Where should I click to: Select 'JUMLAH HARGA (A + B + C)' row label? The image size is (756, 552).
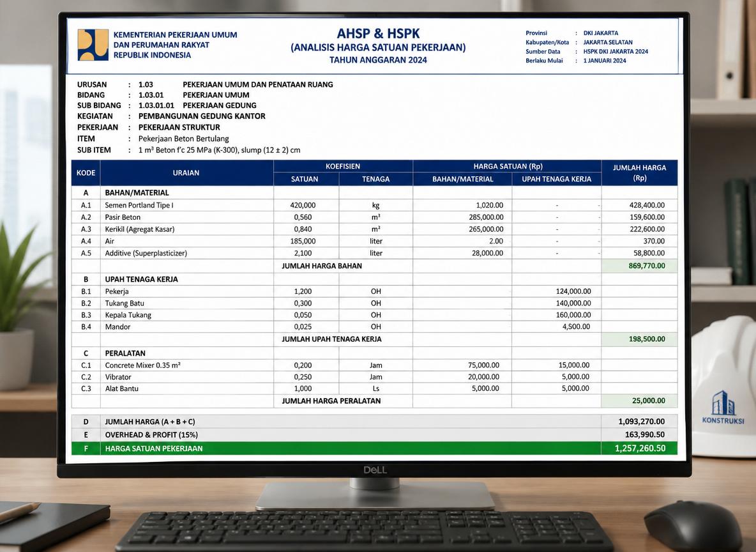pos(150,422)
